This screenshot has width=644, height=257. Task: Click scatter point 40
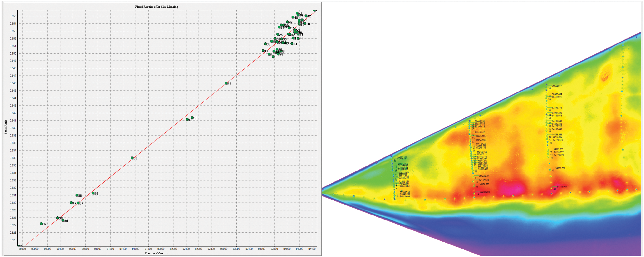point(63,220)
